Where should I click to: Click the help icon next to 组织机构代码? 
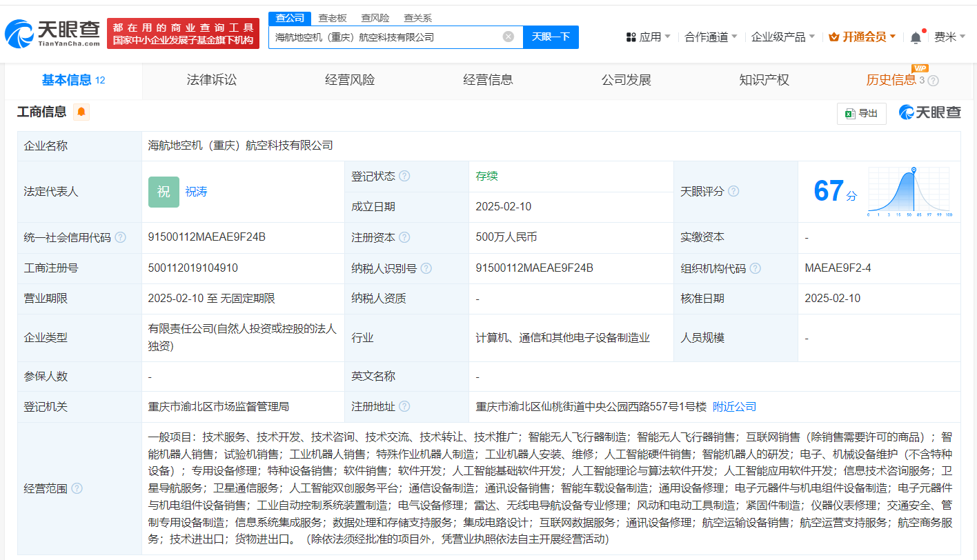click(756, 268)
